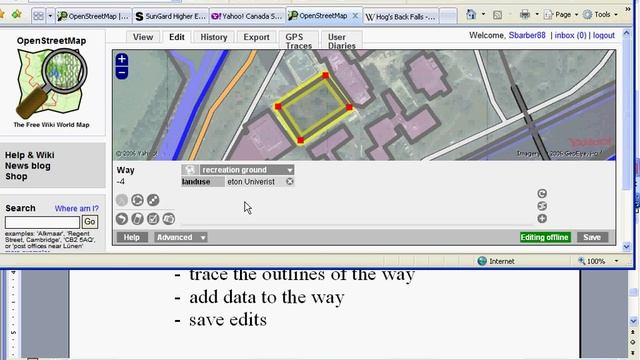The height and width of the screenshot is (360, 640).
Task: Click the RSS feeds icon
Action: click(x=497, y=15)
